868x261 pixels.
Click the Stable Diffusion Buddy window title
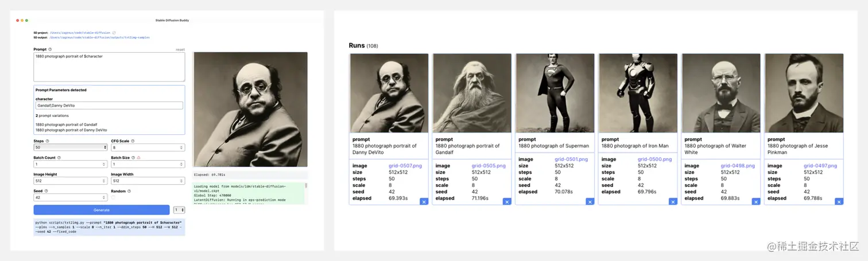[x=172, y=20]
